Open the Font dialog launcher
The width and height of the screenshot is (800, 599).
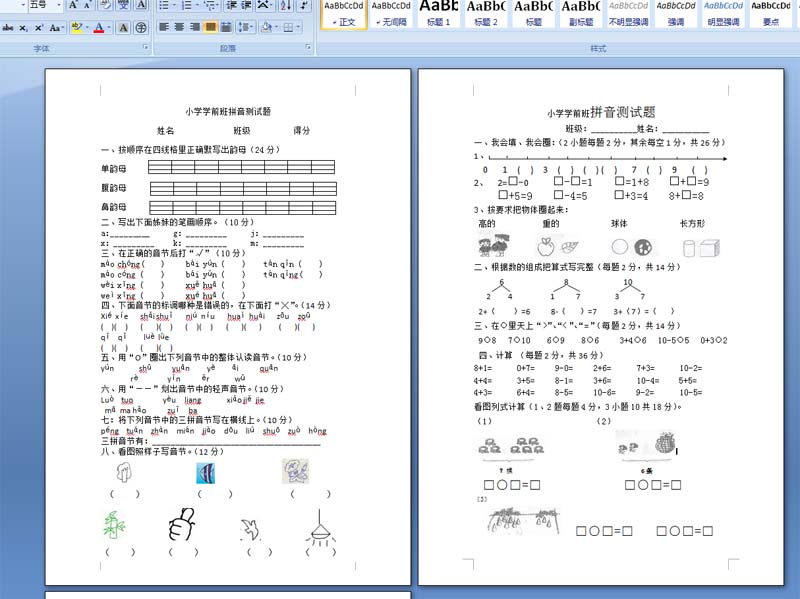(146, 47)
